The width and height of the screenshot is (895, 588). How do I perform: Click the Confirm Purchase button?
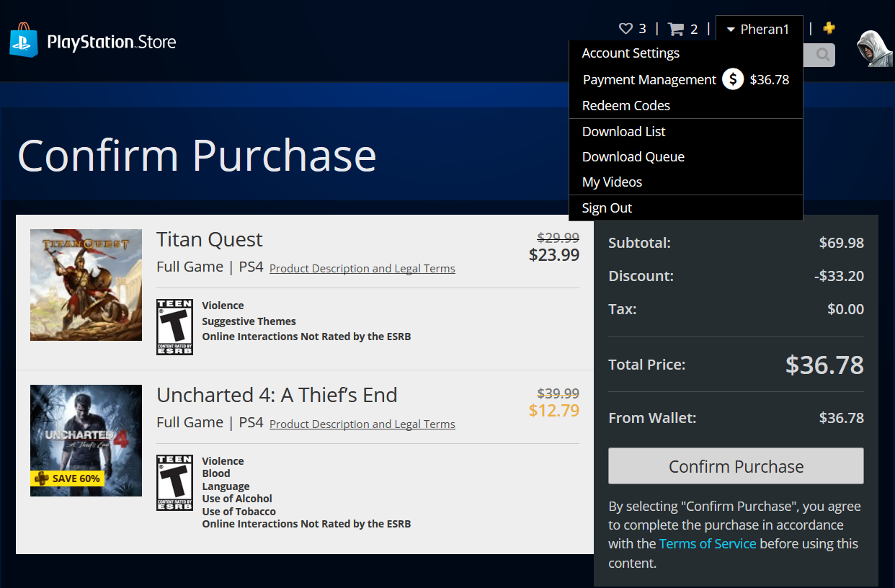tap(736, 466)
